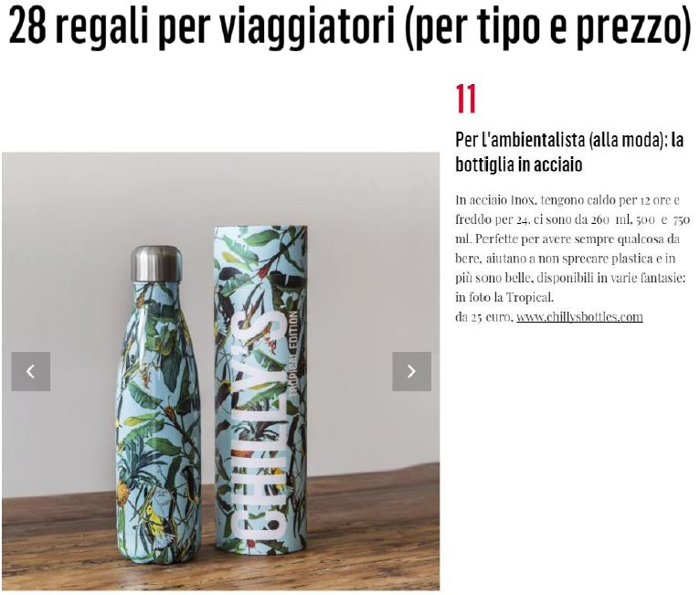Click the 'Tropical Edition' text on tube
The image size is (700, 595).
pos(293,353)
